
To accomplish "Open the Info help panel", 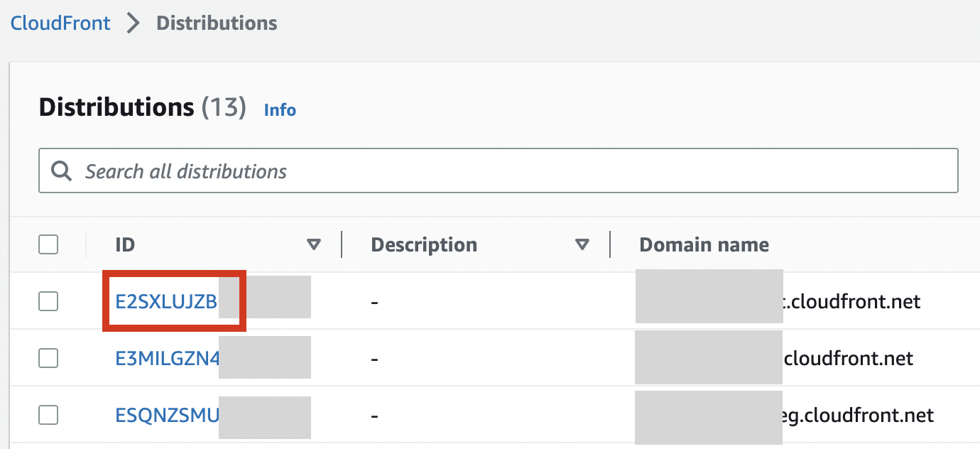I will click(279, 110).
